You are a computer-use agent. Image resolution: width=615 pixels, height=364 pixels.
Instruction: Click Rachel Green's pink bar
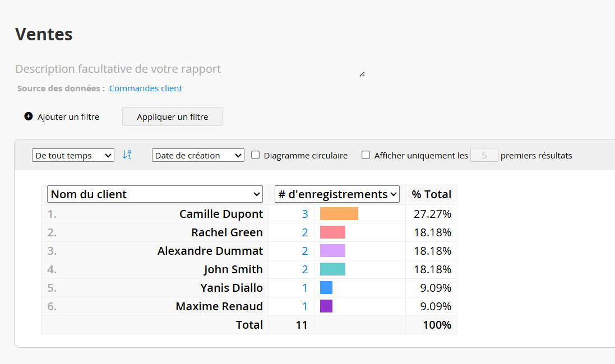(x=332, y=232)
